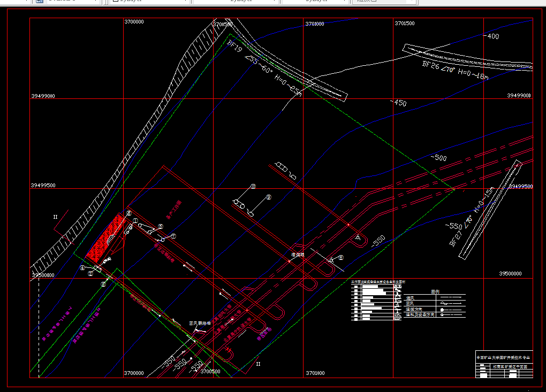Click the circled number ⑤ callout
This screenshot has width=546, height=392.
[341, 257]
